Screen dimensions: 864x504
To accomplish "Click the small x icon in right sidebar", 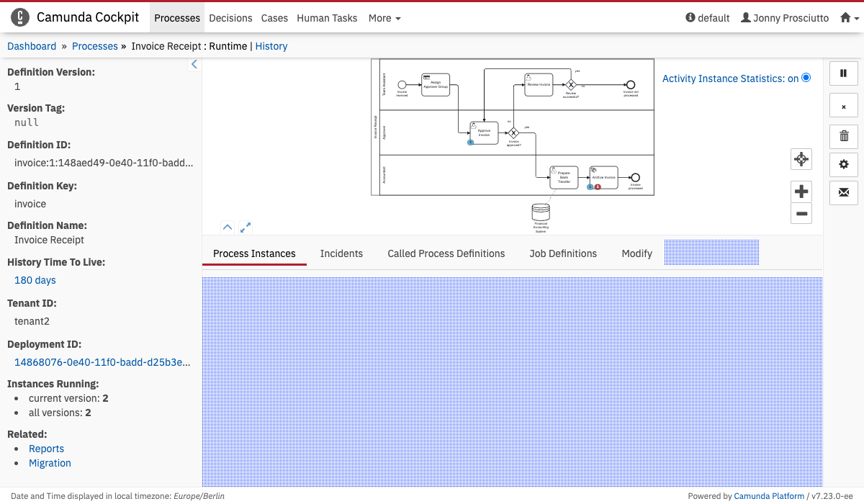I will pyautogui.click(x=844, y=107).
